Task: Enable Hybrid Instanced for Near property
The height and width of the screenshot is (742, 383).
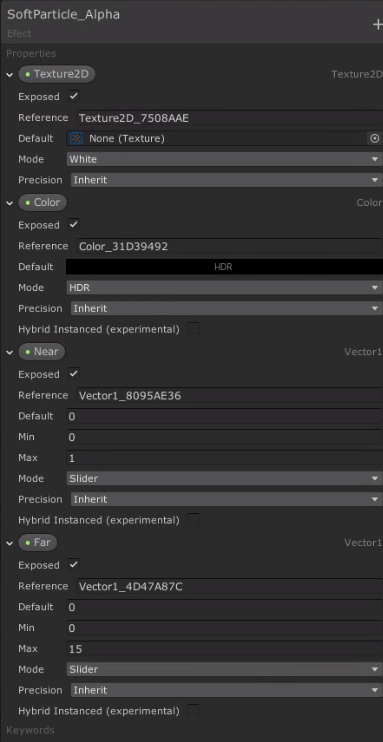Action: [x=193, y=520]
